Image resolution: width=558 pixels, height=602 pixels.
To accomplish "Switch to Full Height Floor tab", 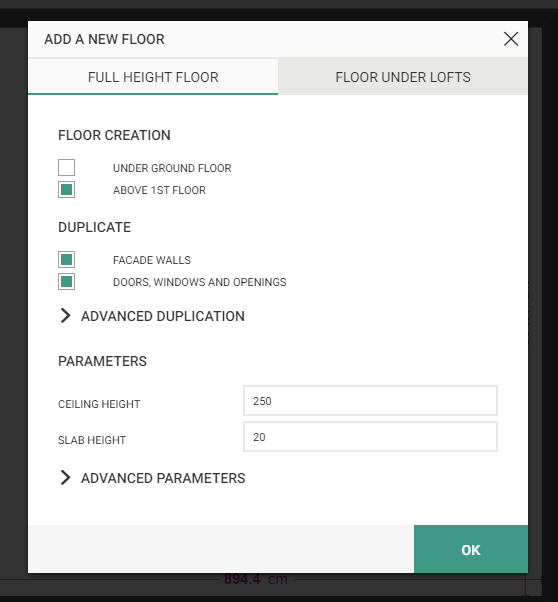I will coord(153,77).
